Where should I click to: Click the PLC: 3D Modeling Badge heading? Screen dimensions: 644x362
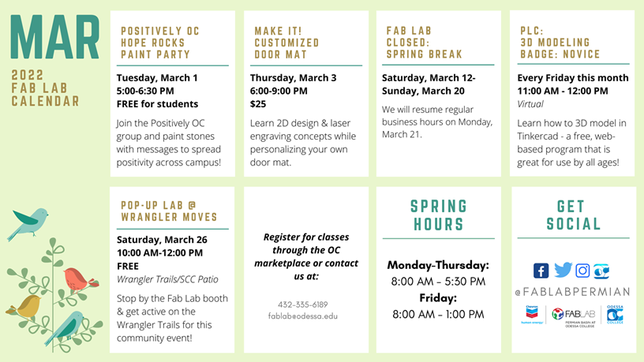[x=560, y=43]
